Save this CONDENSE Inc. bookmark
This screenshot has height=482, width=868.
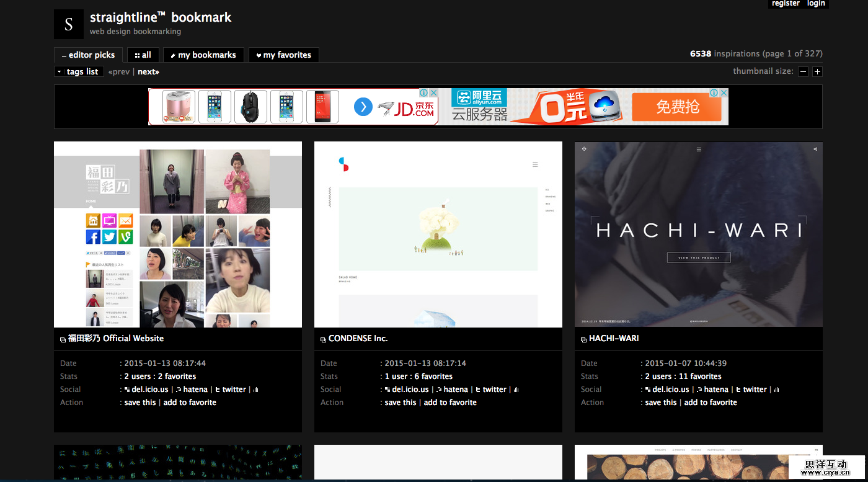coord(401,403)
